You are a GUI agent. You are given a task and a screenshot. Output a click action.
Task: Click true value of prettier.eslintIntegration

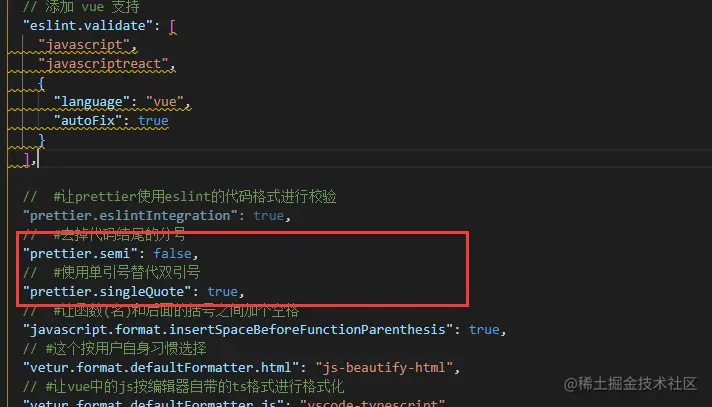268,215
